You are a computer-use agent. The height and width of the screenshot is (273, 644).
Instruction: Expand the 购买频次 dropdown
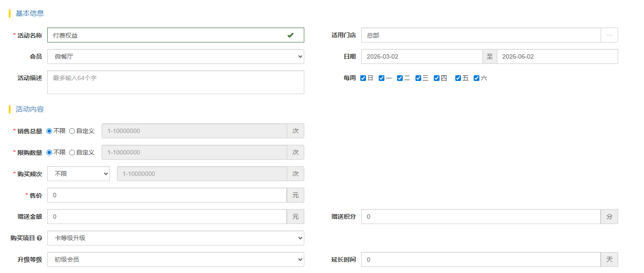78,174
